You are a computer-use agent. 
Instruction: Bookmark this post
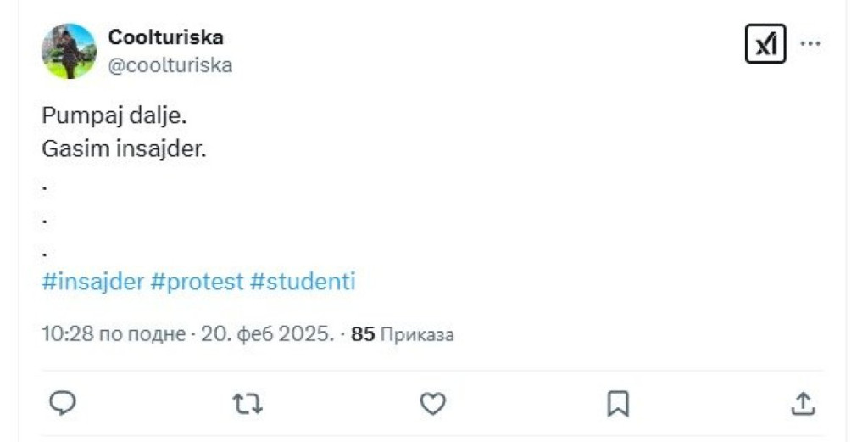click(618, 405)
